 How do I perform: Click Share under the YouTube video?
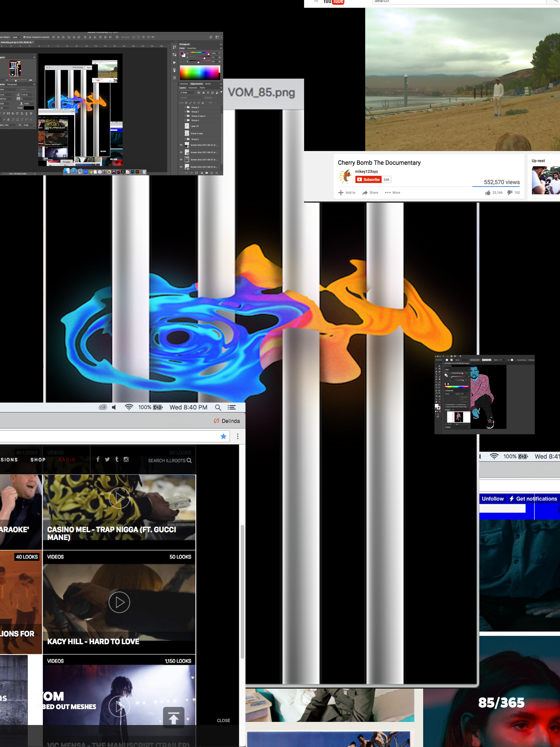370,193
